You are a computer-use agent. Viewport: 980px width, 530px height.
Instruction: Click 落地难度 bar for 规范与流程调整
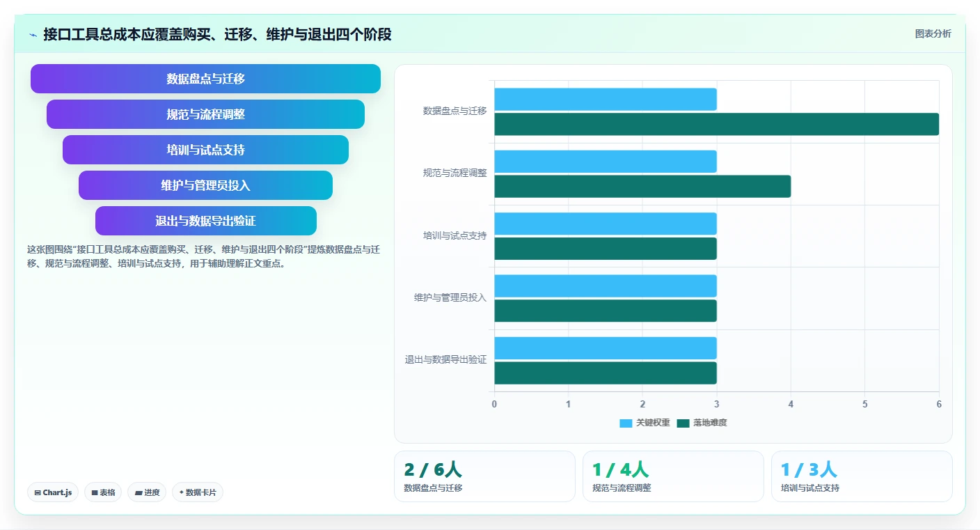click(x=642, y=186)
